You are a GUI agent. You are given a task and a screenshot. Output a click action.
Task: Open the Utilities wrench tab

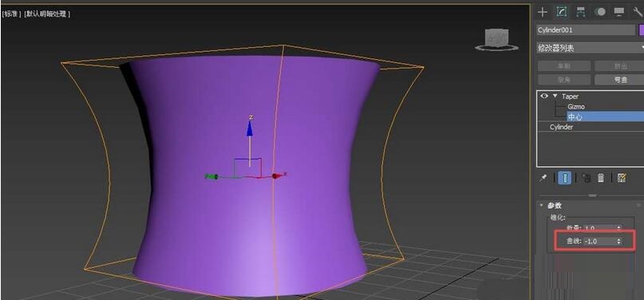pyautogui.click(x=638, y=12)
